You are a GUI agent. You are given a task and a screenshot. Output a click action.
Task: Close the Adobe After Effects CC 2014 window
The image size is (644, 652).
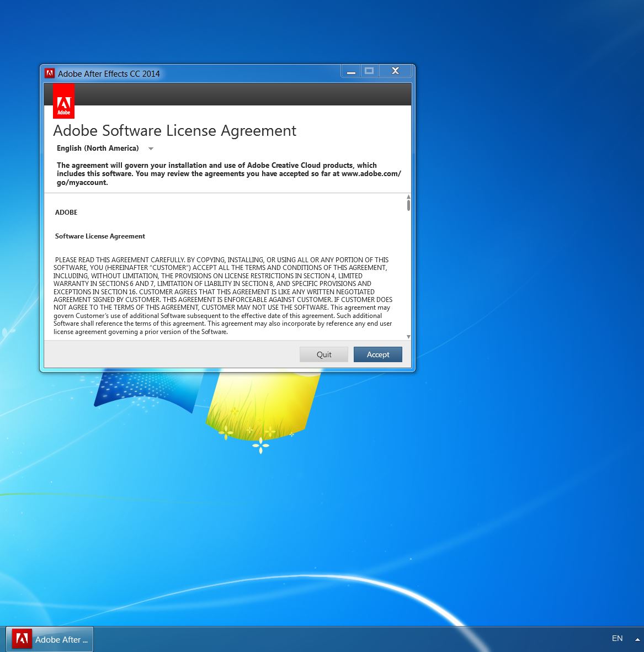coord(395,71)
